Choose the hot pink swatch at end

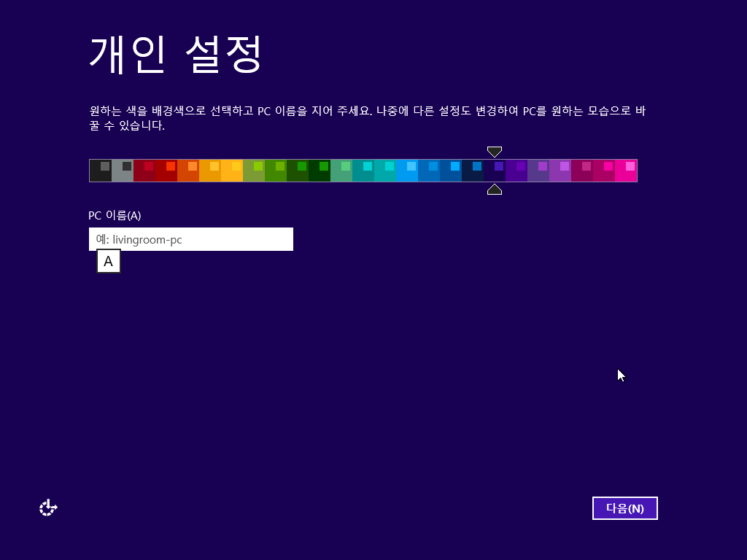point(627,171)
